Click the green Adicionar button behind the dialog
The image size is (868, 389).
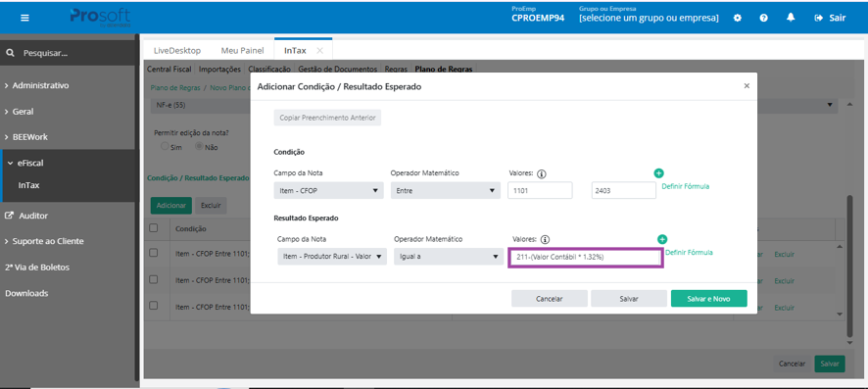click(x=171, y=206)
